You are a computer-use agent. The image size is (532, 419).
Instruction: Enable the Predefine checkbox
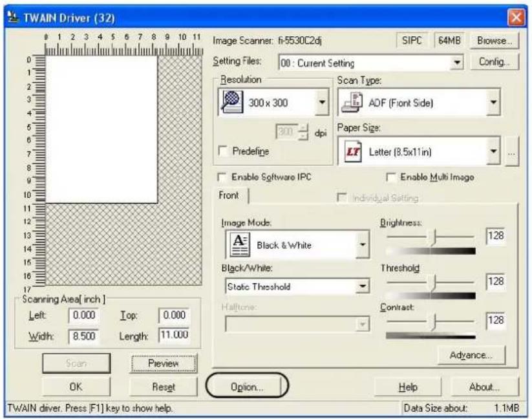(x=223, y=151)
